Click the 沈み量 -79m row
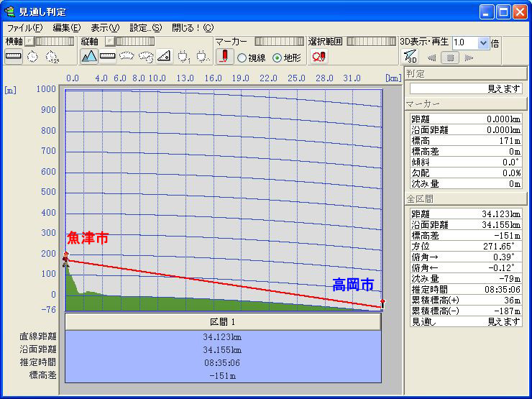 click(466, 278)
